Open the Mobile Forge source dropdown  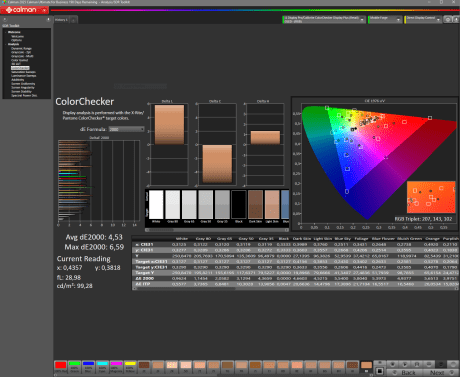coord(385,20)
